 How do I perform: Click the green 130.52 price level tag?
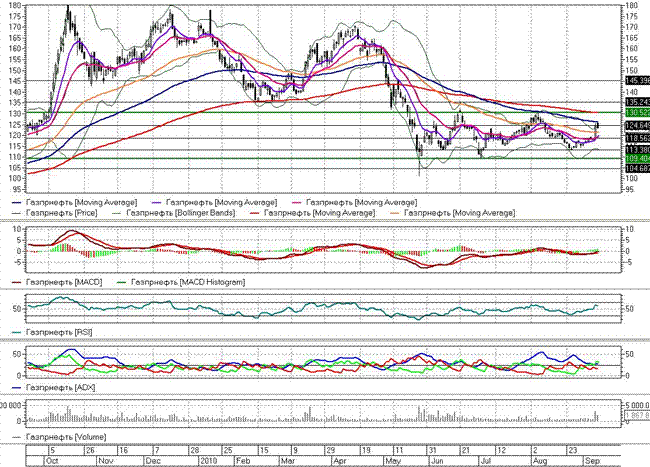click(637, 113)
